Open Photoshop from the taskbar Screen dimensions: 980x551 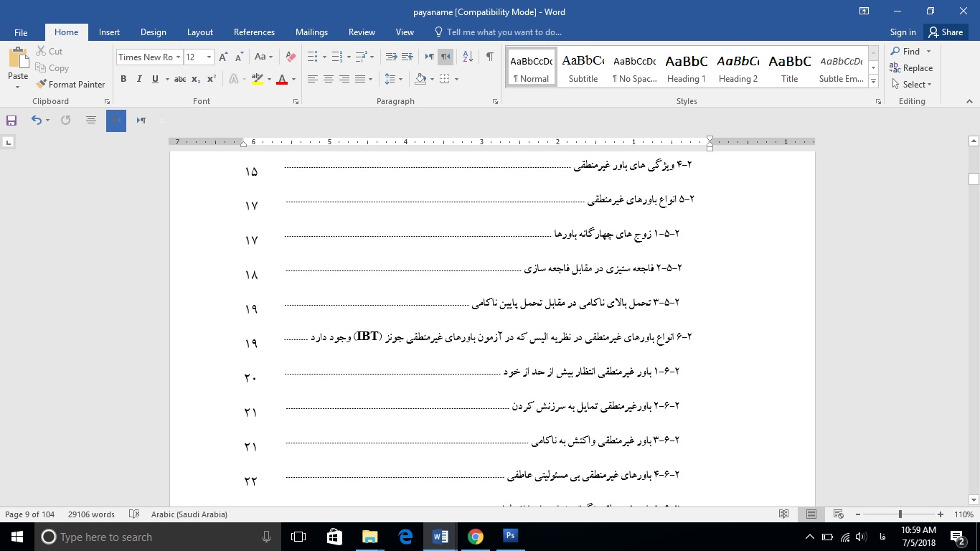click(x=510, y=536)
